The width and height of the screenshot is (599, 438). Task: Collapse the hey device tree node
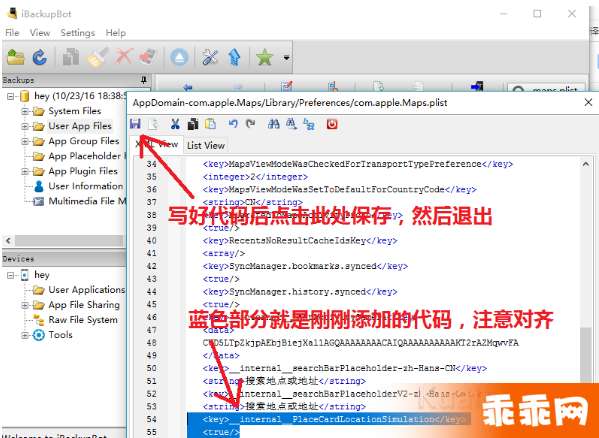pyautogui.click(x=10, y=275)
